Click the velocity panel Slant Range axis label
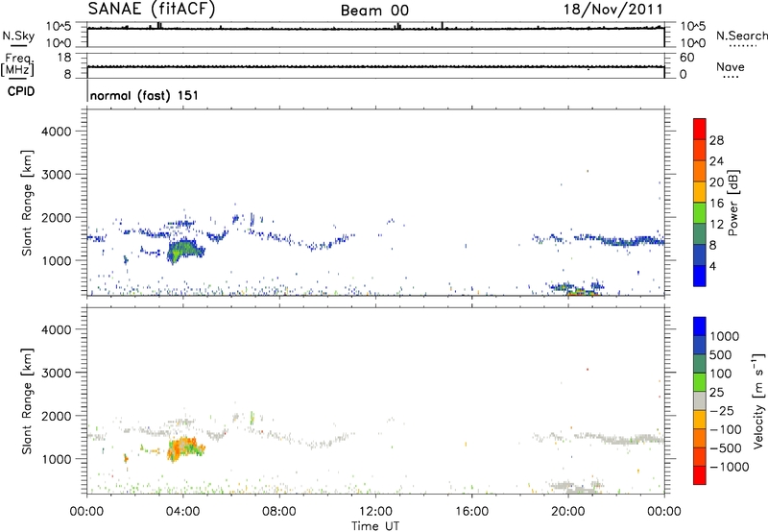The width and height of the screenshot is (768, 532). pyautogui.click(x=27, y=401)
